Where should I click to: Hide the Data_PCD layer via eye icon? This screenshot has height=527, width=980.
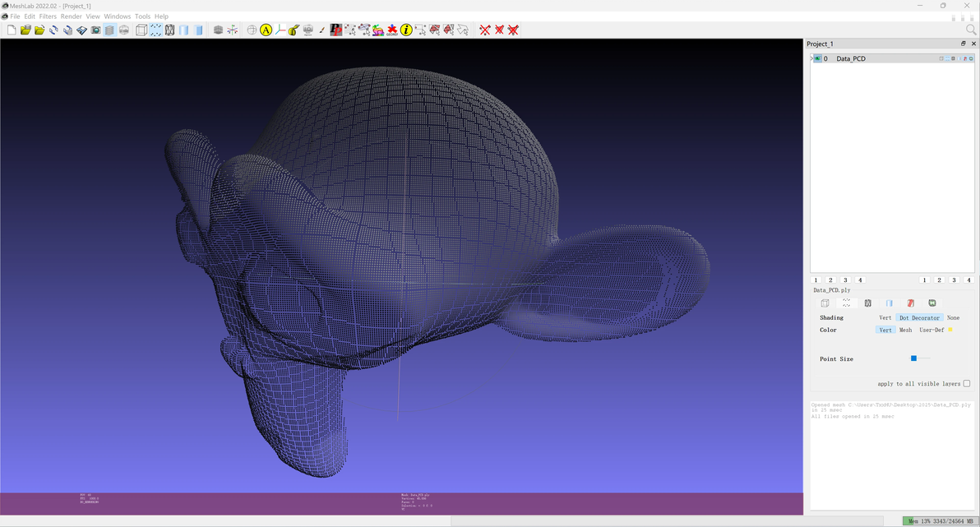click(817, 59)
